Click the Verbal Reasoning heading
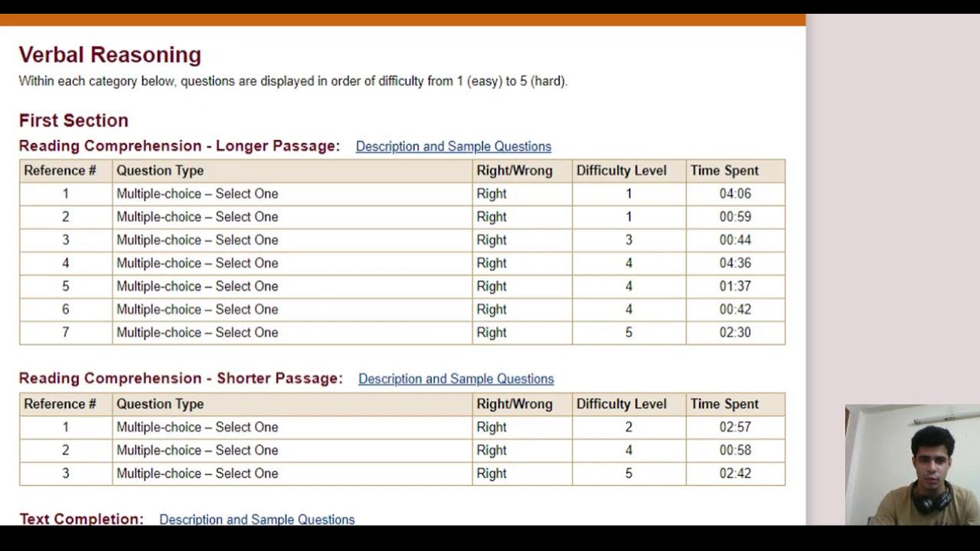The height and width of the screenshot is (551, 980). [x=110, y=55]
